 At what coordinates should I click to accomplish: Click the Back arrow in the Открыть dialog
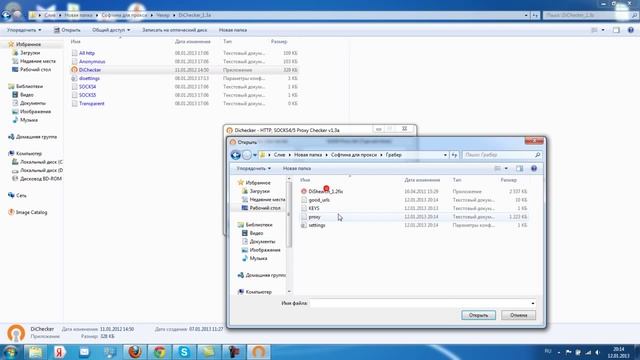coord(236,155)
